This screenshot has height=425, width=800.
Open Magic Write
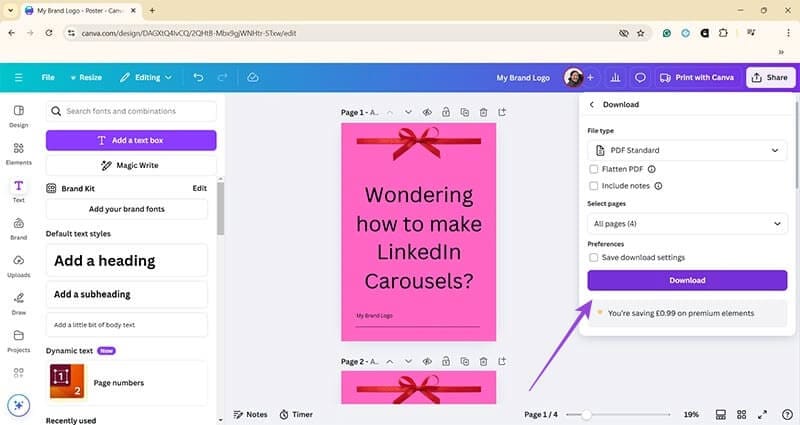pyautogui.click(x=131, y=165)
